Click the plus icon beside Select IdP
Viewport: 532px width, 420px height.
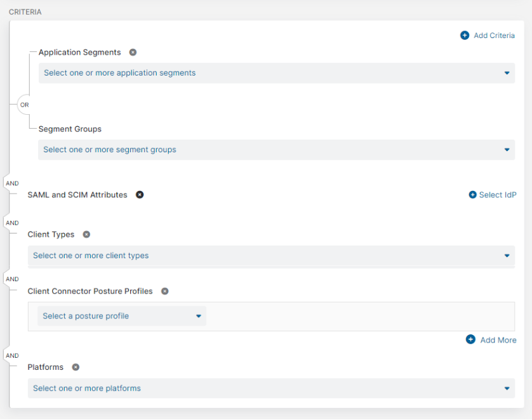tap(472, 195)
